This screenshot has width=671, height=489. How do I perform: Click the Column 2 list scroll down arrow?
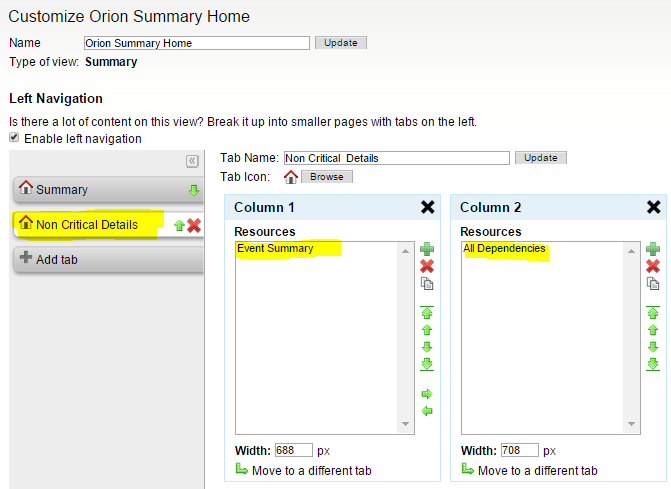tap(632, 424)
